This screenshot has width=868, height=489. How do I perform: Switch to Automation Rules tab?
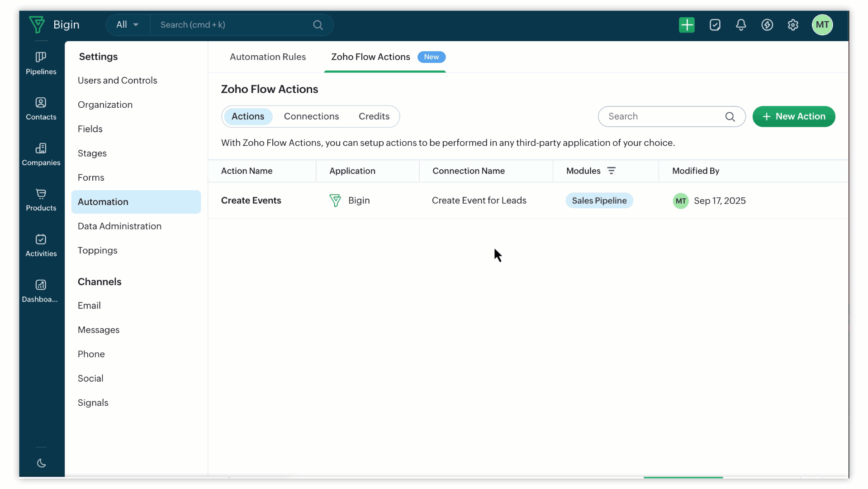click(x=268, y=57)
